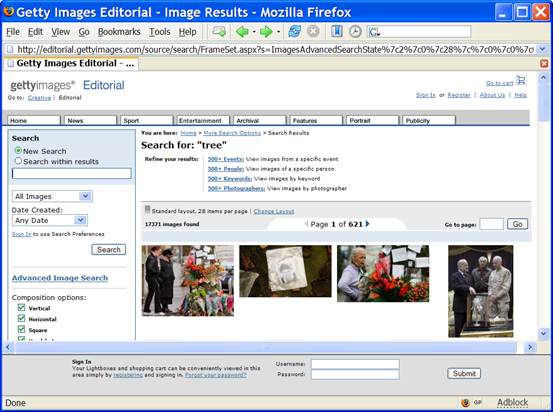Click the page icon in address bar
553x412 pixels.
point(10,49)
